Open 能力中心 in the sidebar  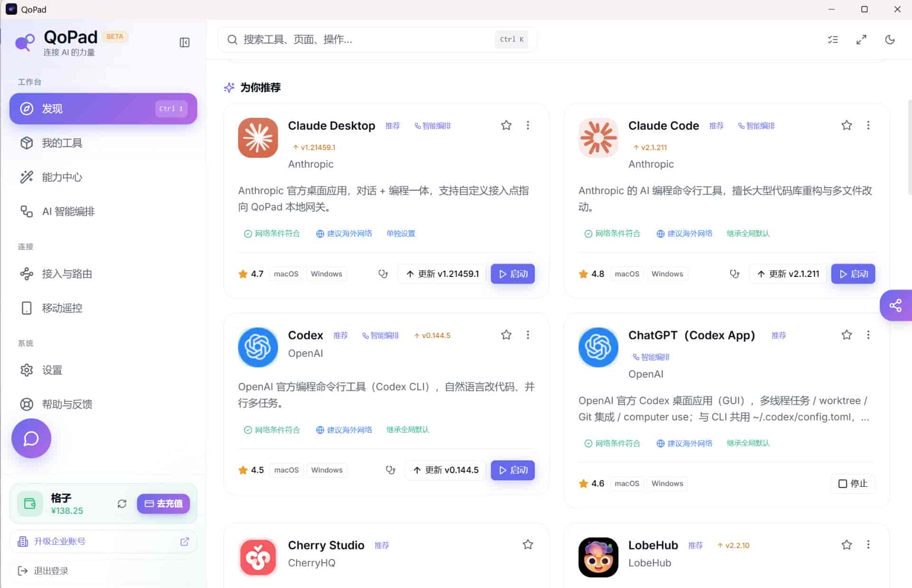coord(103,177)
